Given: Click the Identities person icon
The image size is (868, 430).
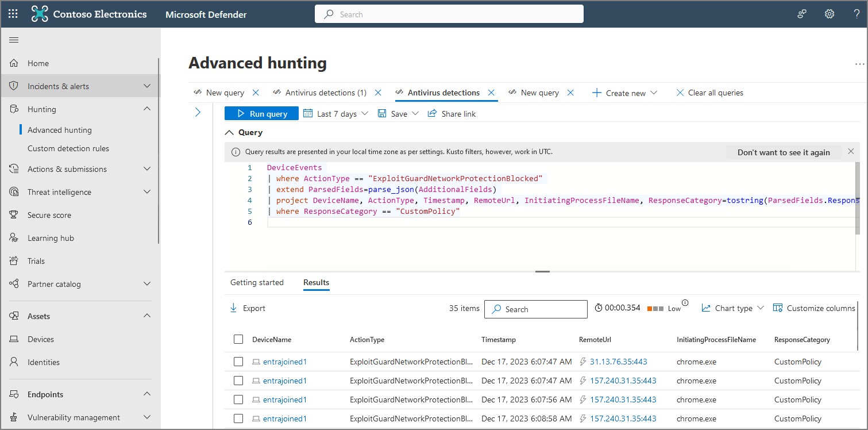Looking at the screenshot, I should pyautogui.click(x=14, y=362).
